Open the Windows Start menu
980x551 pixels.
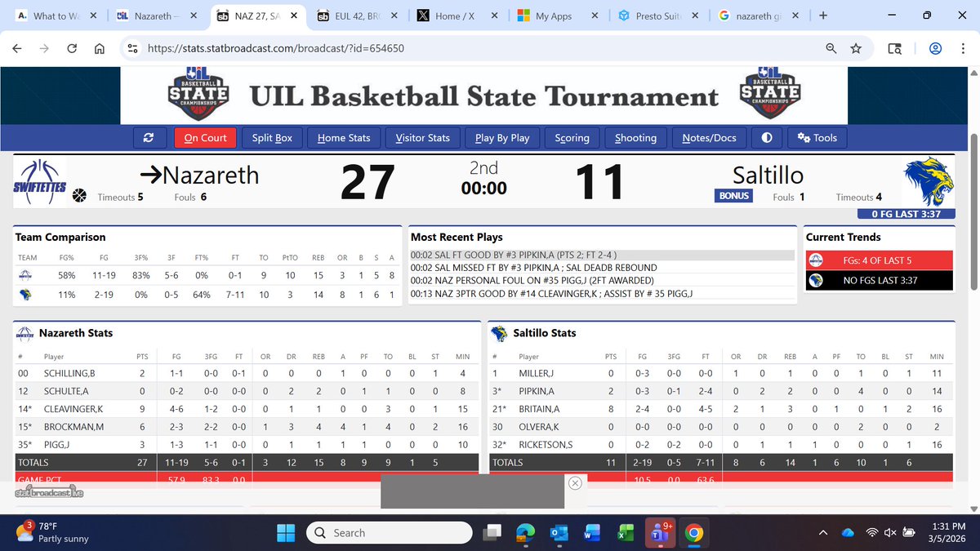click(286, 533)
